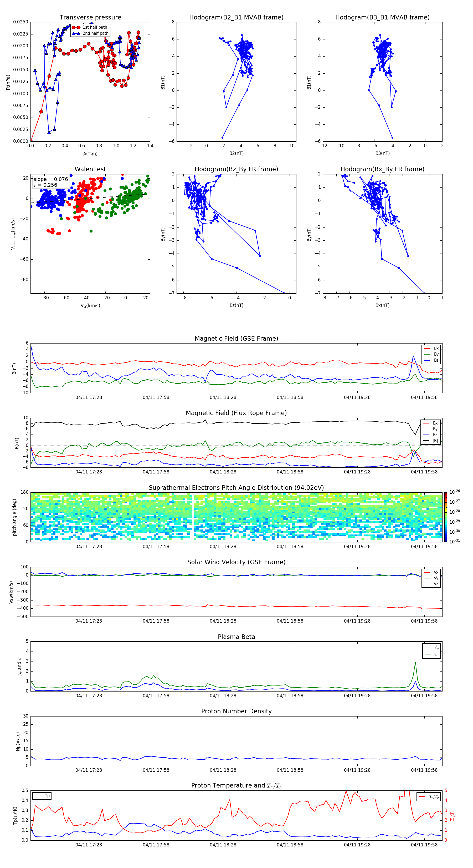Select the 'Hodogram(B2_B1 MVAB frame)' title
The height and width of the screenshot is (868, 473).
(236, 18)
